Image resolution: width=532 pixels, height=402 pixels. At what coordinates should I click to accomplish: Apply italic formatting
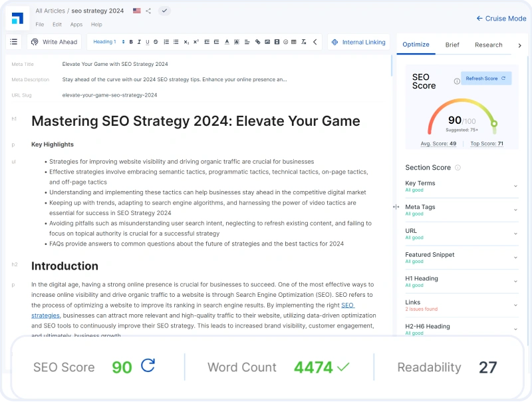pos(139,42)
